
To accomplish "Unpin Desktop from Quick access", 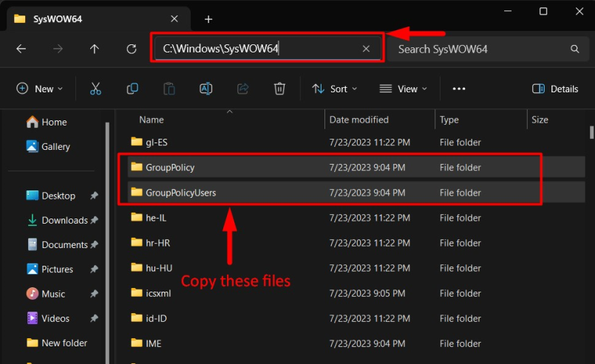I will click(94, 196).
